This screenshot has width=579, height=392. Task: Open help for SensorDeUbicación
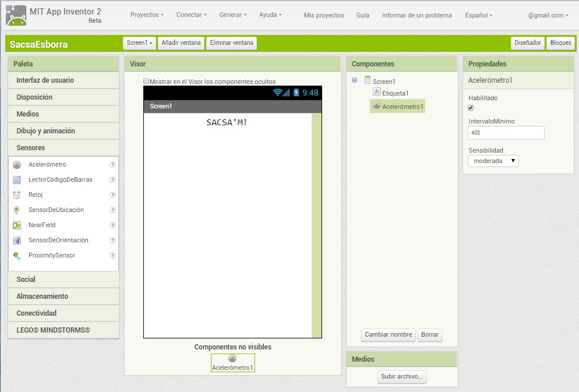pos(112,210)
